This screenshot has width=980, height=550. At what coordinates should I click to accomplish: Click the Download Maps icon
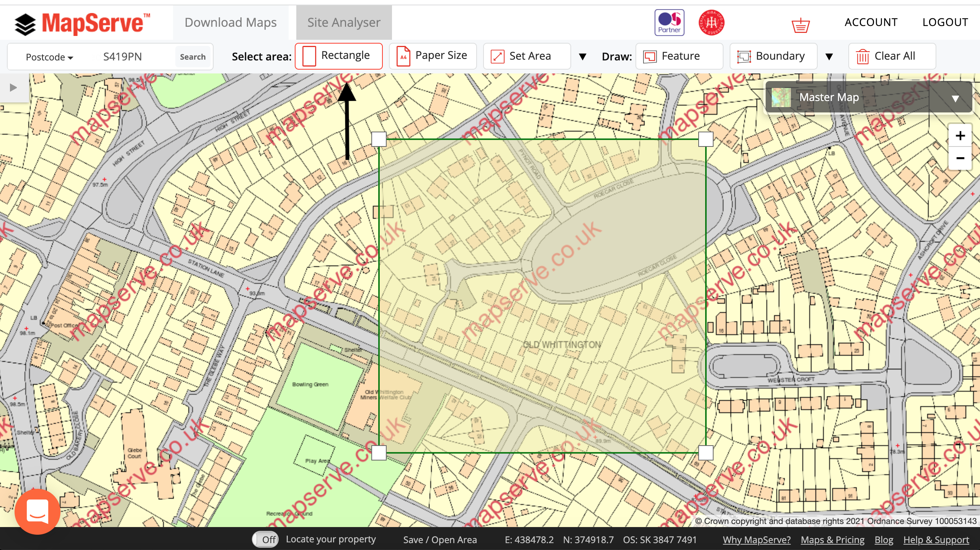(x=231, y=21)
